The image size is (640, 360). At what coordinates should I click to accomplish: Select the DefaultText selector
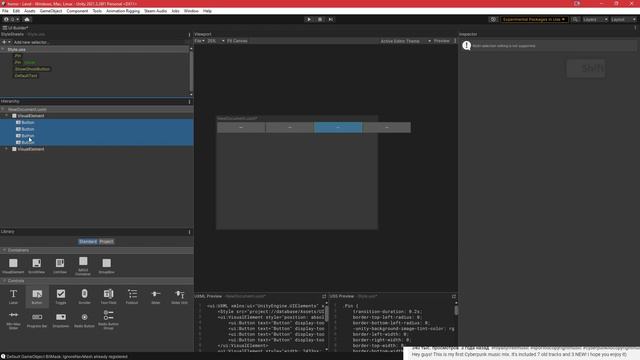coord(26,76)
